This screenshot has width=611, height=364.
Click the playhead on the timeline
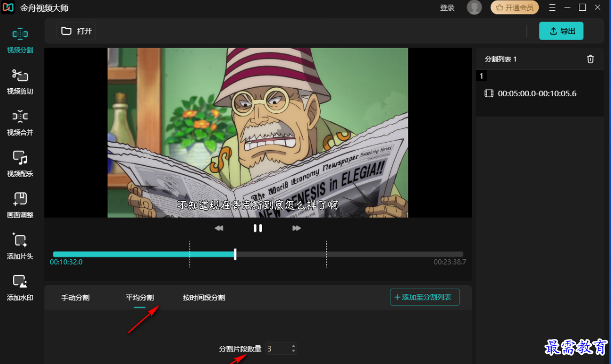tap(235, 254)
